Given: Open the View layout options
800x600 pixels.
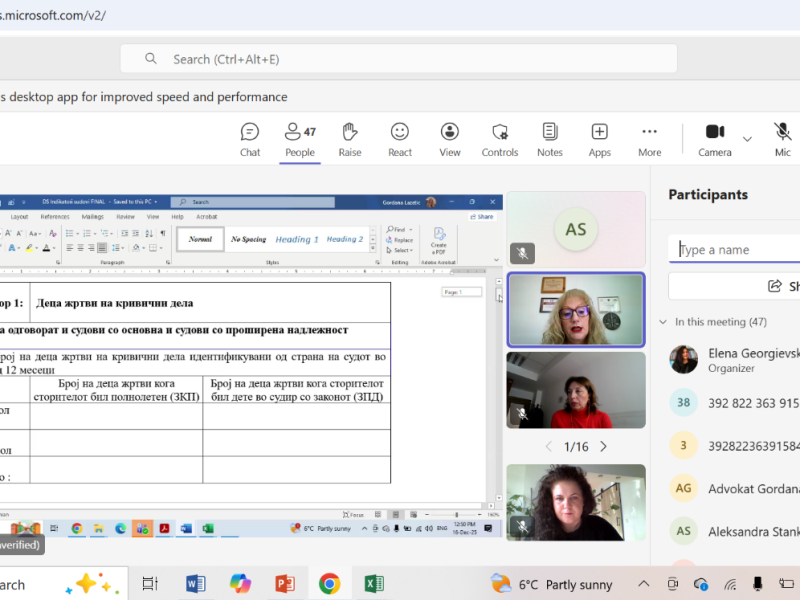Looking at the screenshot, I should [x=450, y=139].
